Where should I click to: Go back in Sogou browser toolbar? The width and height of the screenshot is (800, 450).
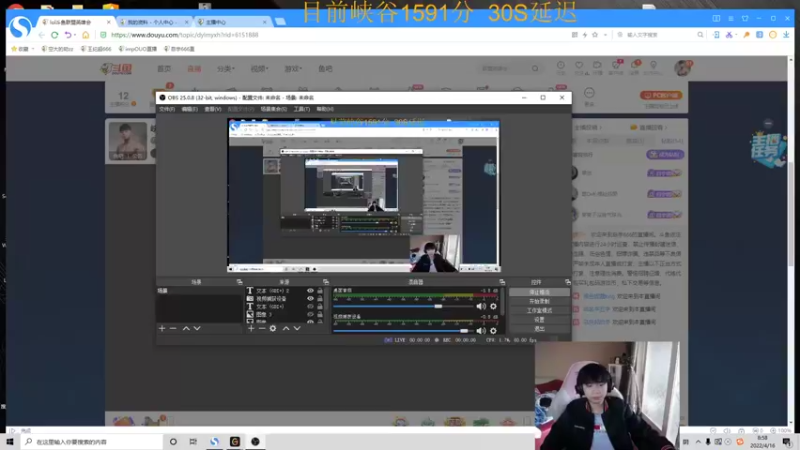click(x=41, y=35)
